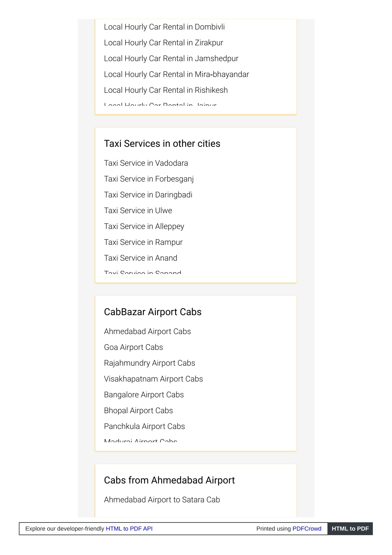392x555 pixels.
Task: Open Taxi Service in Alleppey
Action: [x=144, y=227]
